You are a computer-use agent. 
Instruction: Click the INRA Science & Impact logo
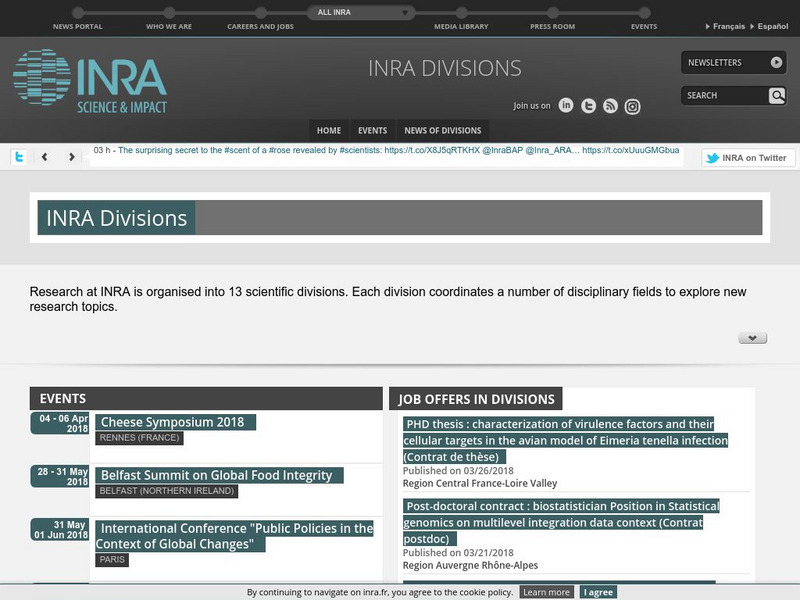click(x=90, y=80)
